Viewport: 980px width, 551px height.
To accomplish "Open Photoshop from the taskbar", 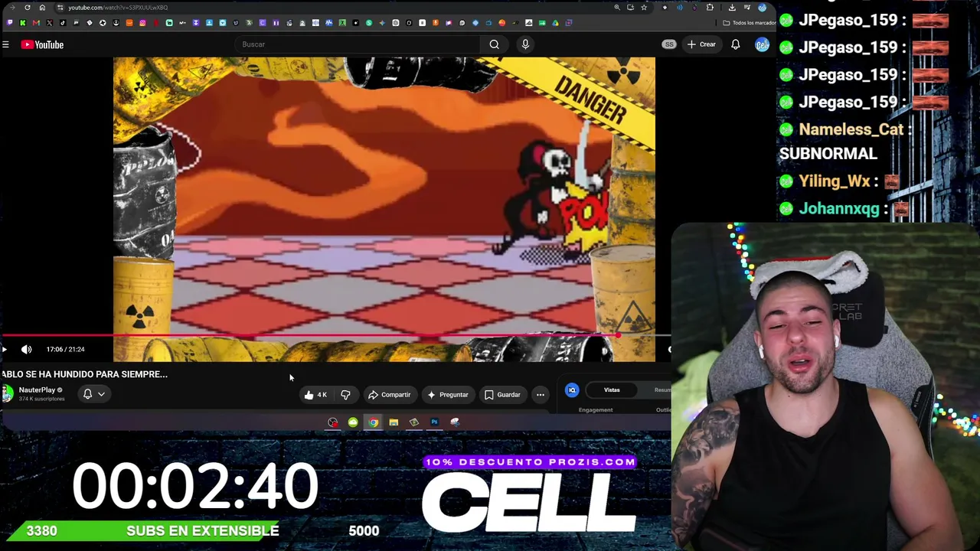I will coord(434,422).
